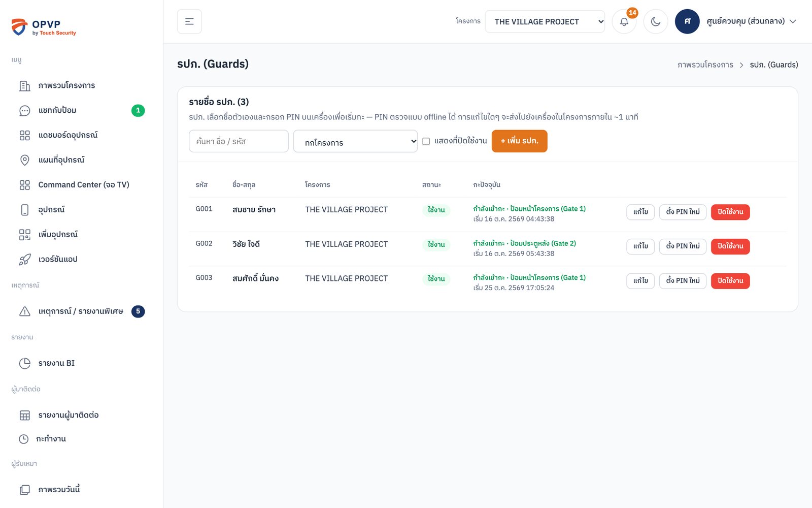Viewport: 812px width, 508px height.
Task: Click the hamburger menu toggle icon
Action: click(x=189, y=21)
